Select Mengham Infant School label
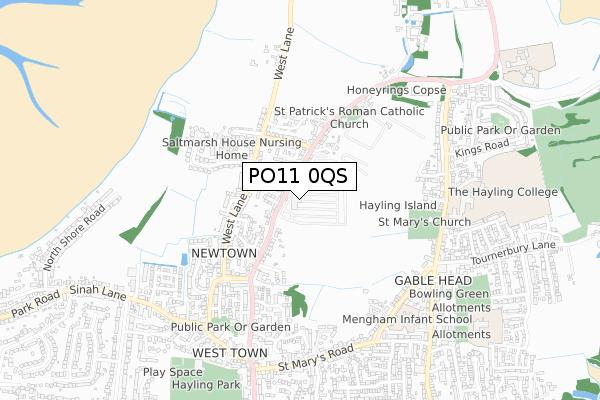 coord(407,319)
